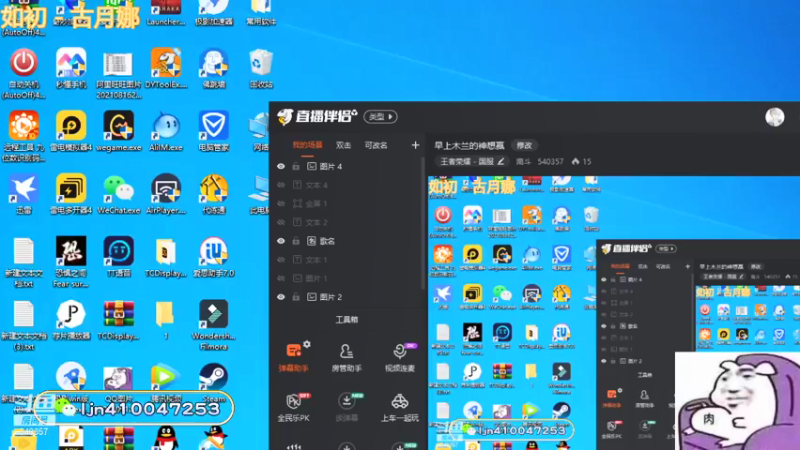This screenshot has height=450, width=800.
Task: Add a new scene with the plus icon
Action: (415, 145)
